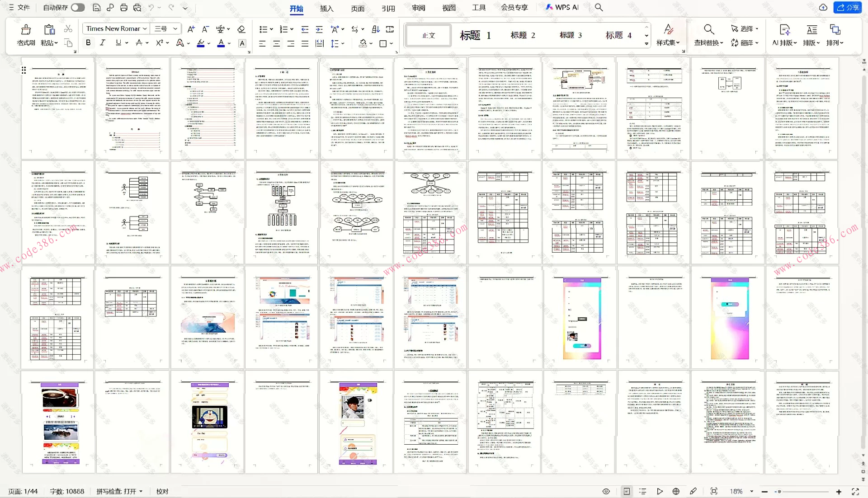Click the 分享 share button
This screenshot has width=868, height=498.
pyautogui.click(x=847, y=7)
